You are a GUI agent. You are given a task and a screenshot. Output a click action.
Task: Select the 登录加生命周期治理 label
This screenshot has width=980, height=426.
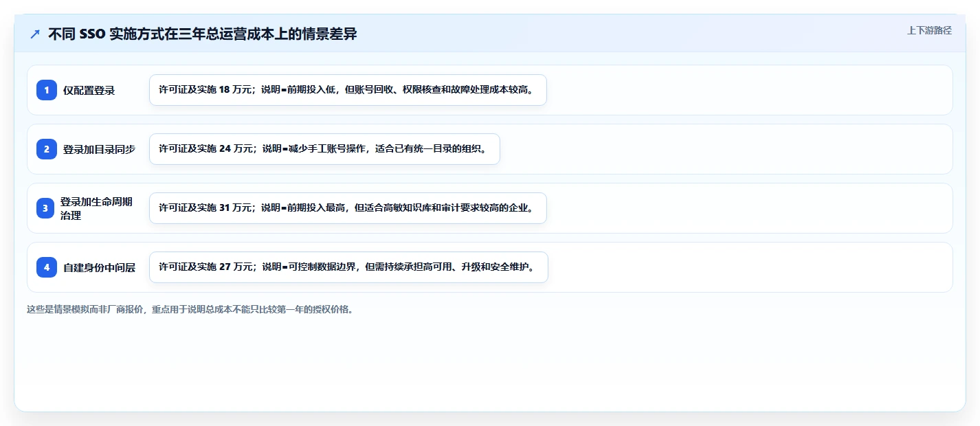pyautogui.click(x=96, y=208)
